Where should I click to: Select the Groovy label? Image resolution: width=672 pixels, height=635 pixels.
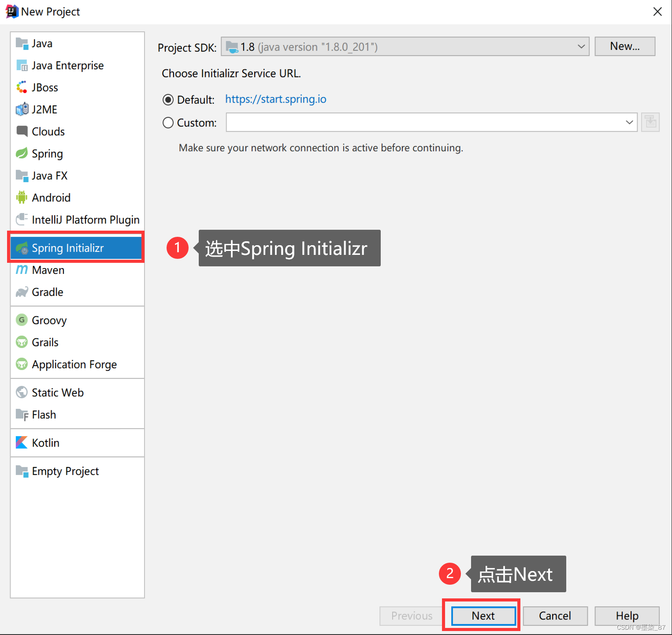pos(49,321)
